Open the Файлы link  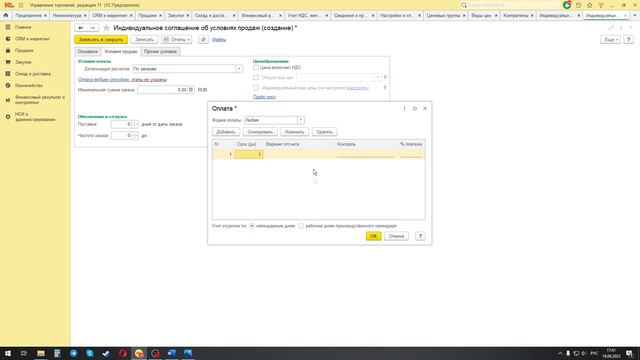(219, 40)
